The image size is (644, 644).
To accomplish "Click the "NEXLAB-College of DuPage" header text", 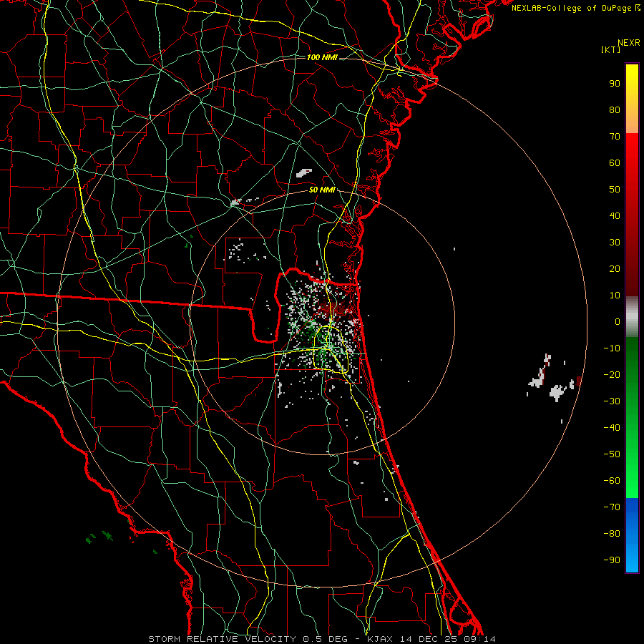I will 572,8.
